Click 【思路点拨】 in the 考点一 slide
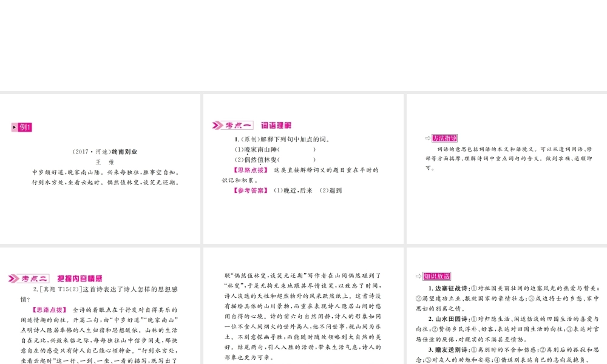This screenshot has width=607, height=364. pos(251,170)
